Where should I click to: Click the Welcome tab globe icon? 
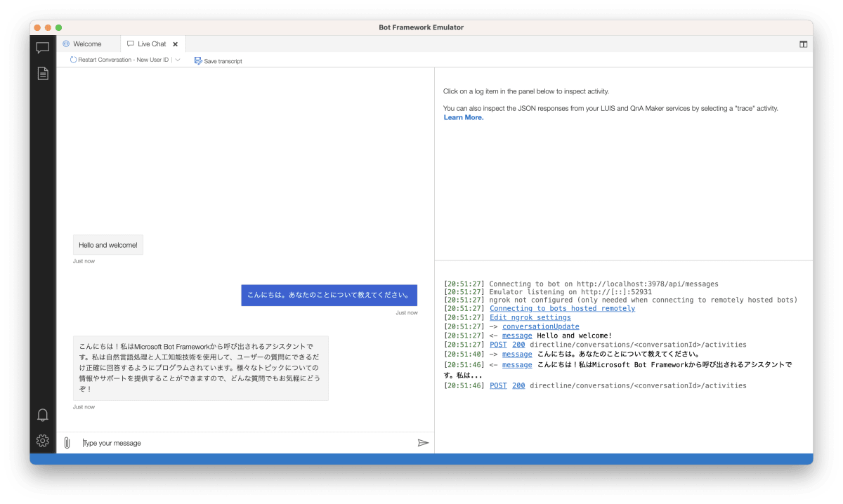point(66,44)
